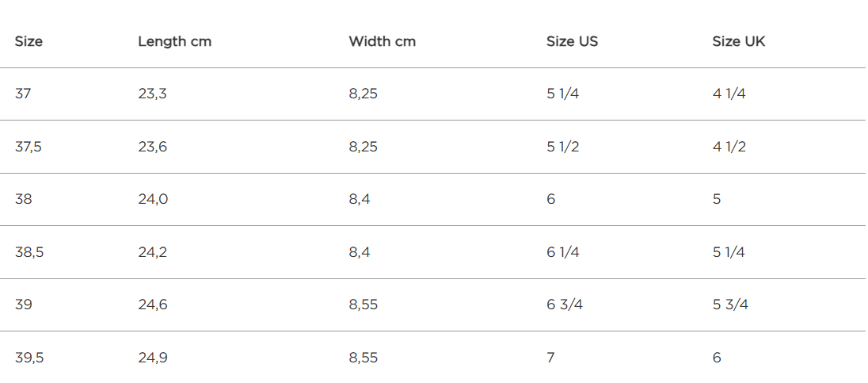868x383 pixels.
Task: Click the 24,9 length cell
Action: pos(153,358)
